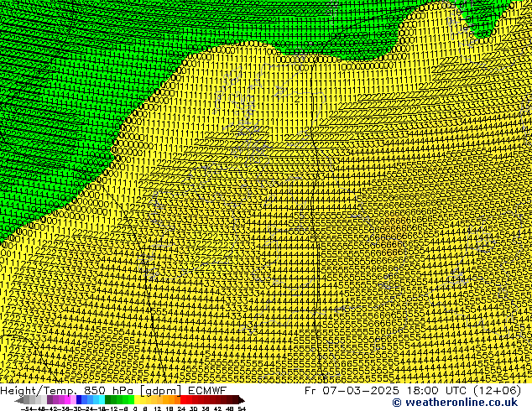Click the weatheronline.co.uk copyright link
Screen dimensions: 532x411
click(455, 403)
